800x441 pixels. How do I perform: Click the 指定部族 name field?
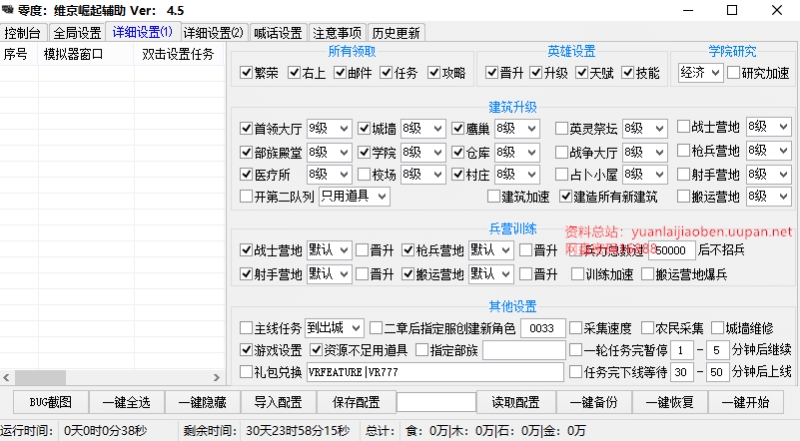pyautogui.click(x=524, y=350)
